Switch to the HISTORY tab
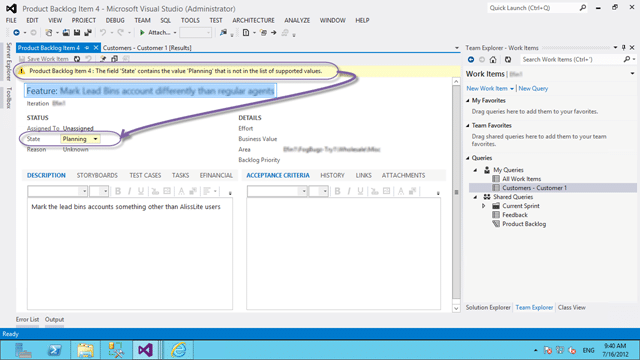 332,176
